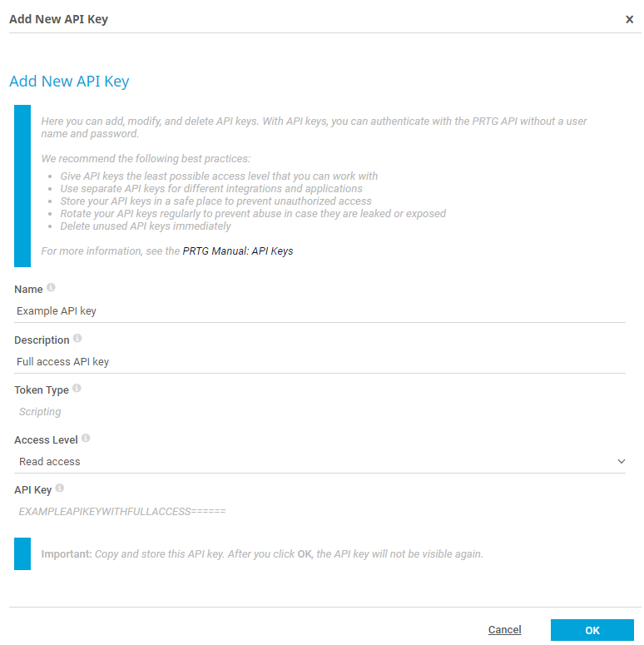Click the info icon next to API Key

60,489
